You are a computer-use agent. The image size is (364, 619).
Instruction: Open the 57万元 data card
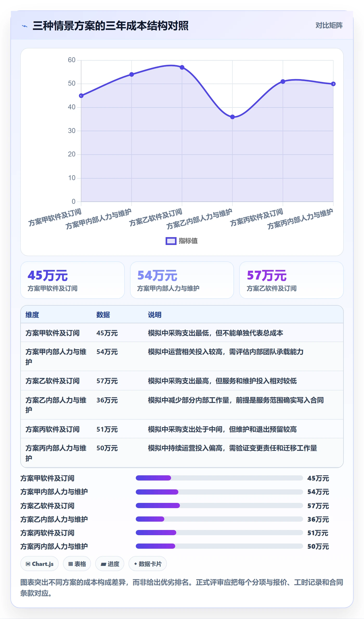click(291, 280)
